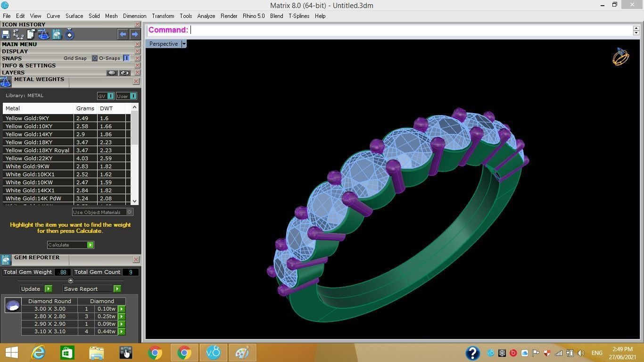Image resolution: width=644 pixels, height=362 pixels.
Task: Collapse Gem Reporter with the round up arrow
Action: [71, 280]
